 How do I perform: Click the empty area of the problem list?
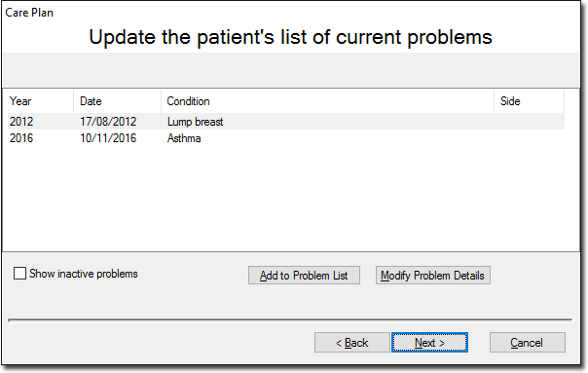286,199
